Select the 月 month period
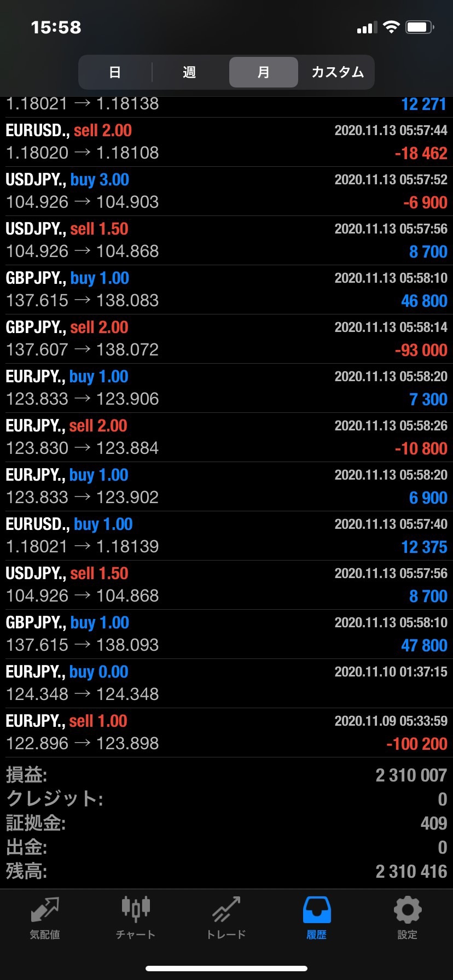The height and width of the screenshot is (980, 453). click(263, 72)
